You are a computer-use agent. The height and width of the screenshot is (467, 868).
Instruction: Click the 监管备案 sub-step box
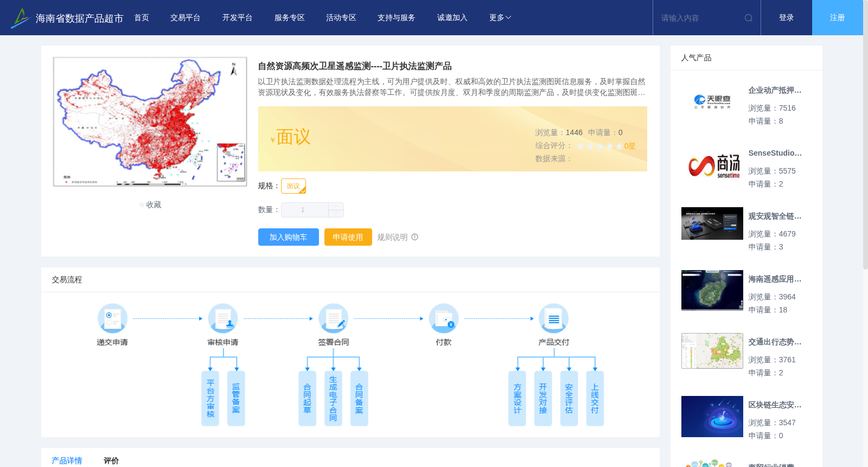236,399
